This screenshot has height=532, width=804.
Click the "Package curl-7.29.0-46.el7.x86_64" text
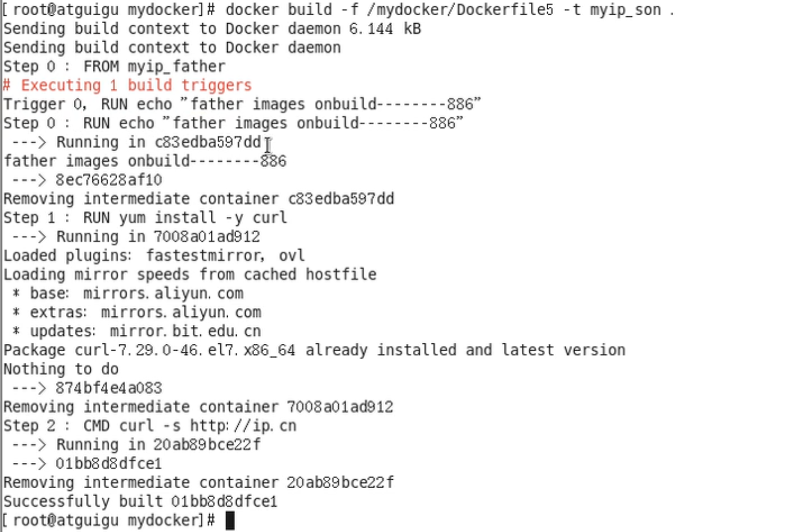[149, 350]
